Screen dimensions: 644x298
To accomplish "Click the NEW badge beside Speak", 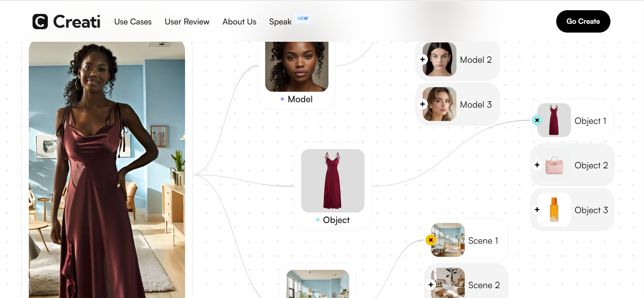I will coord(303,18).
